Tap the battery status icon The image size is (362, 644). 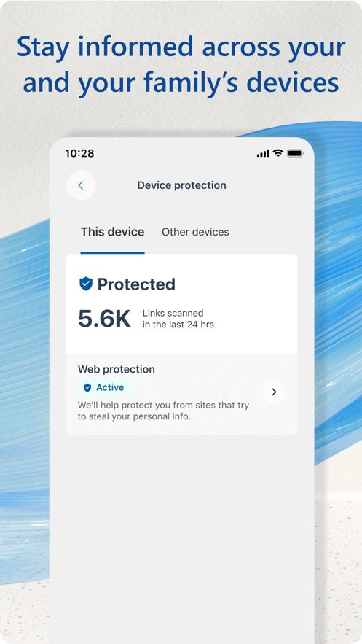tap(295, 153)
